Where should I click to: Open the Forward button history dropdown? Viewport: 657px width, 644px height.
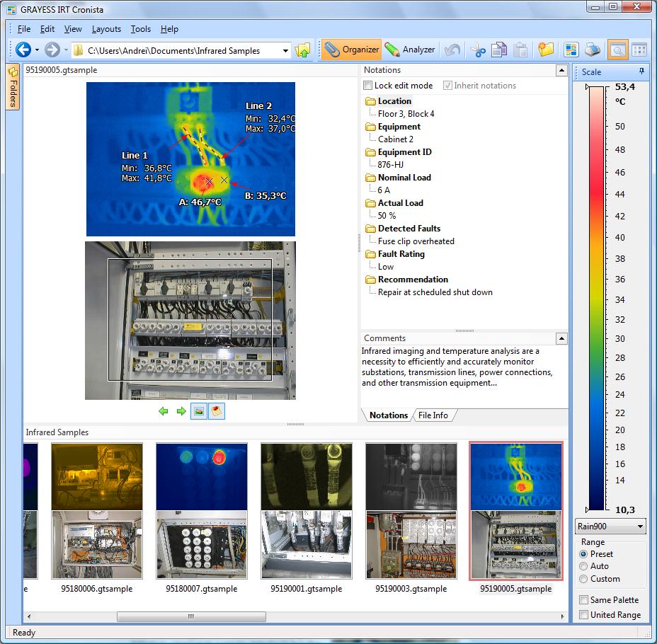point(67,50)
